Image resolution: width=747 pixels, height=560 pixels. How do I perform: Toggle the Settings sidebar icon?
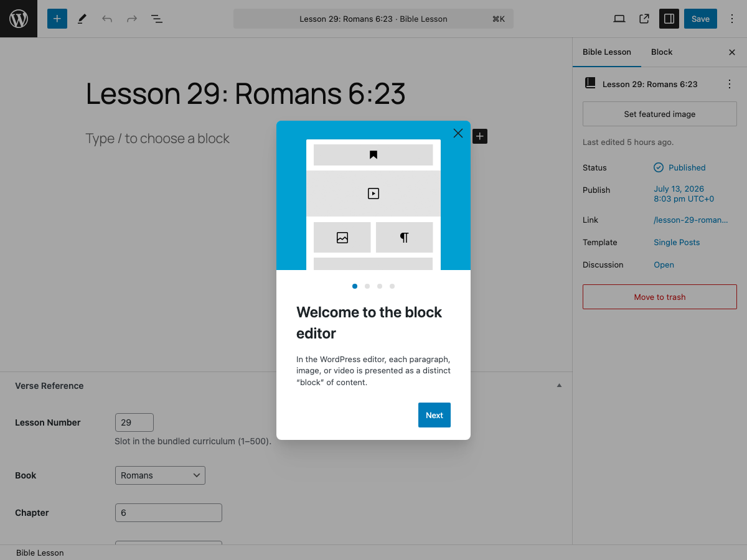pos(669,19)
